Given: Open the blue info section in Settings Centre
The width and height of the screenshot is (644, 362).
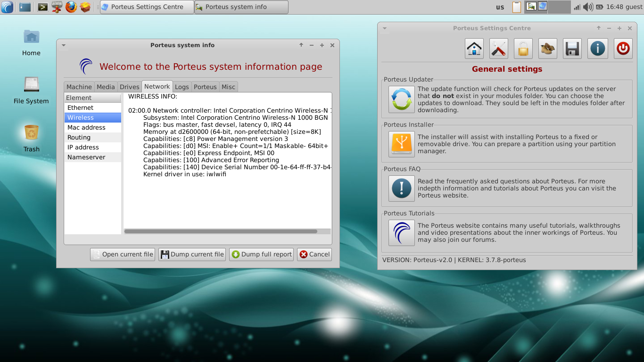Looking at the screenshot, I should [598, 49].
